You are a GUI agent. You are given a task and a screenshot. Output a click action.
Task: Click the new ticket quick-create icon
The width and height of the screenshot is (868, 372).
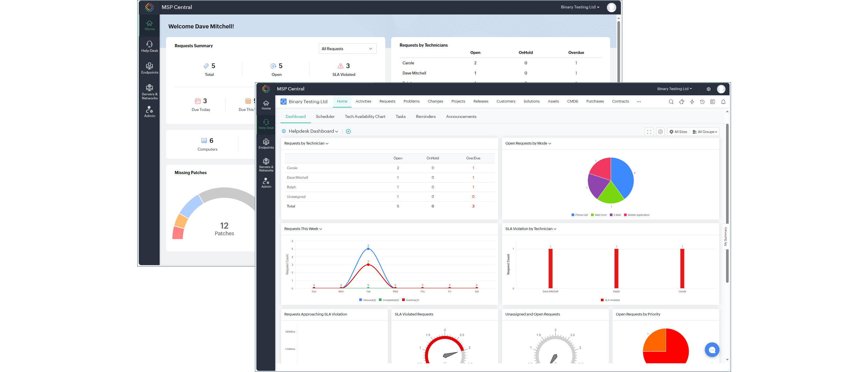click(681, 102)
